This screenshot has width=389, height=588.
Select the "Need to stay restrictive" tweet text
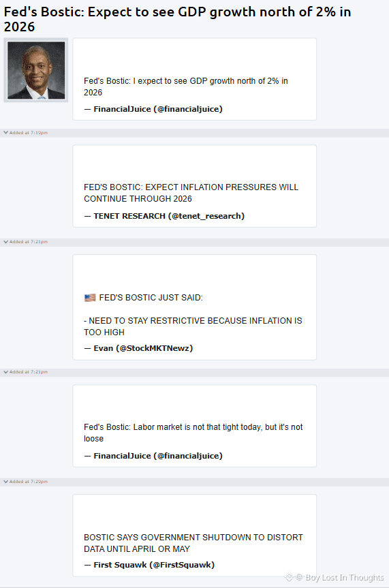[x=193, y=326]
